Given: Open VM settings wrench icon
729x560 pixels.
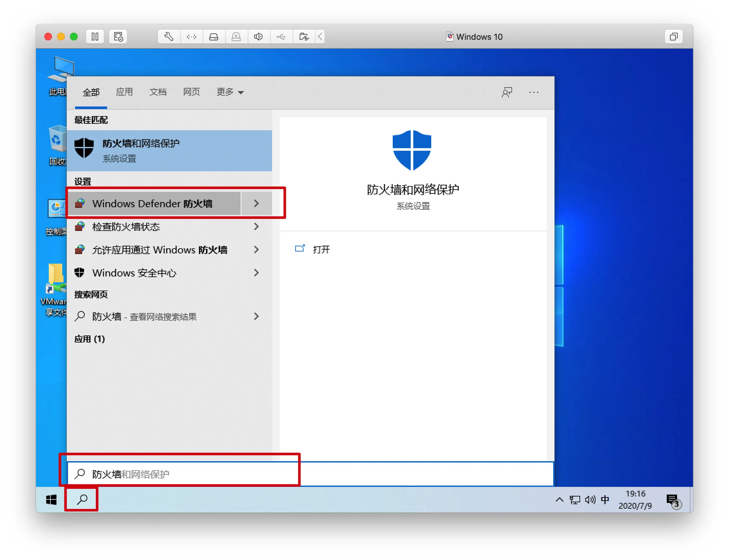Looking at the screenshot, I should click(169, 37).
